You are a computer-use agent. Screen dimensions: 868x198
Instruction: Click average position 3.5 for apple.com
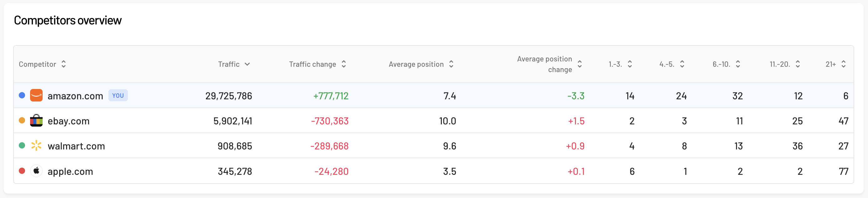[x=449, y=171]
